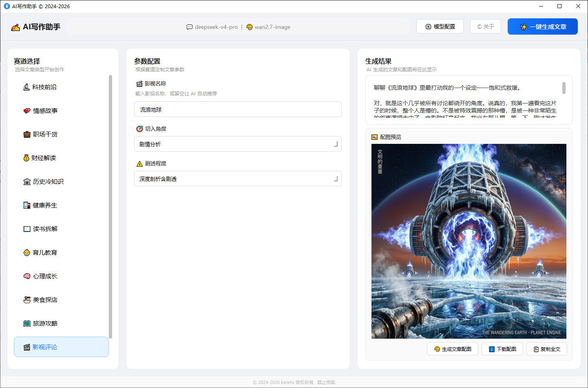
Task: Click the 历史冷知识 building icon
Action: pyautogui.click(x=27, y=182)
